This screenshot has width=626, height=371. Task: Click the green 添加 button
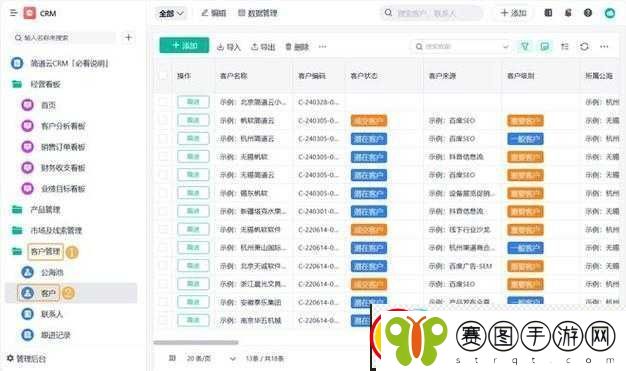(184, 46)
